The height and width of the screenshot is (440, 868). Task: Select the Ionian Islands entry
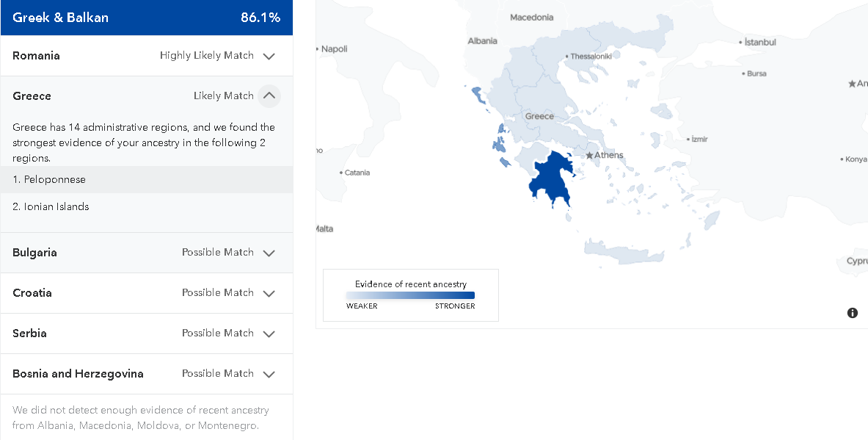(147, 206)
